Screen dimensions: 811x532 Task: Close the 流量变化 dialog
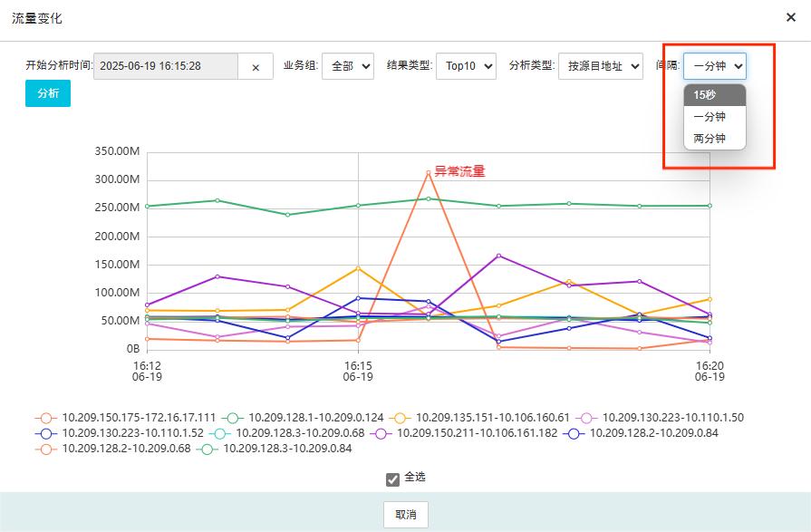[x=790, y=17]
